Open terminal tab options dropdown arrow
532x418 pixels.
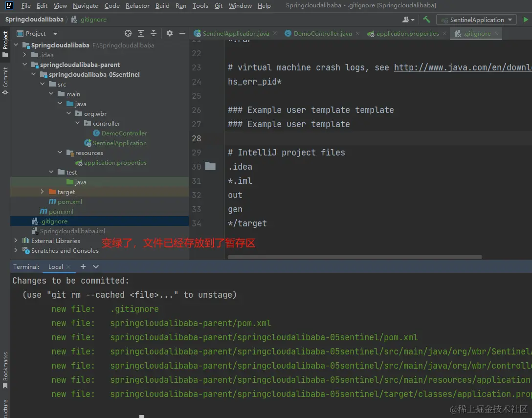click(96, 266)
